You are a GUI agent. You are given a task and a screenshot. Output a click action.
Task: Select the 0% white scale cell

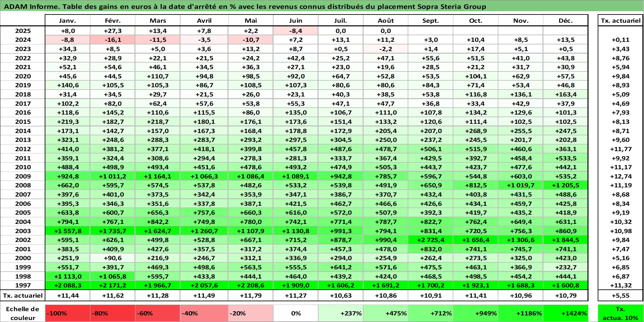[x=296, y=313]
